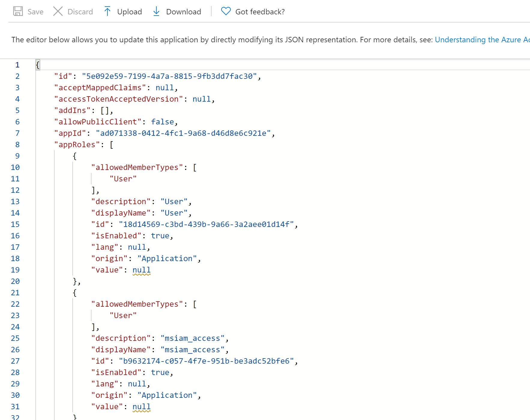This screenshot has height=420, width=530.
Task: Click the underlined null value on line 19
Action: click(141, 270)
